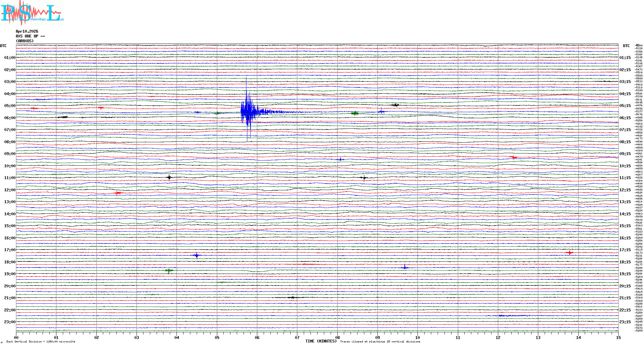Click the (ARAXOS) station name label
The image size is (644, 346).
pos(25,41)
